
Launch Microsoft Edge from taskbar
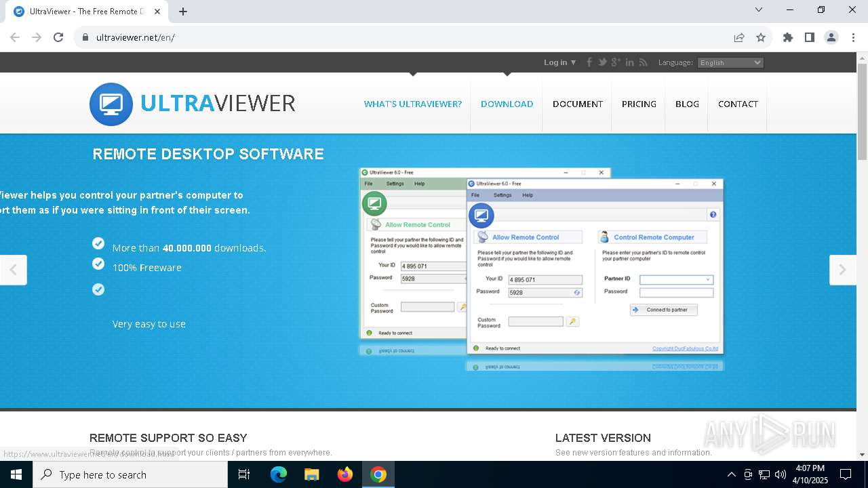pyautogui.click(x=279, y=474)
